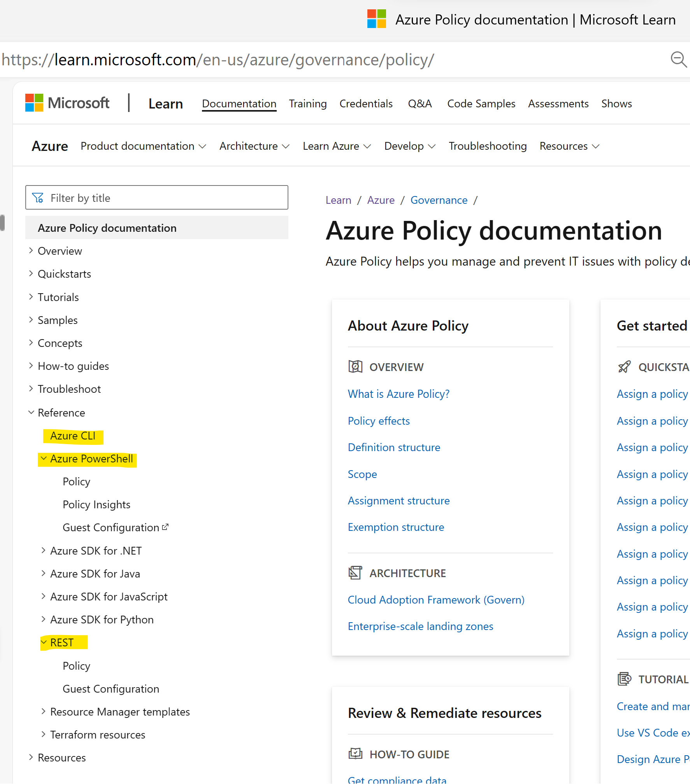690x784 pixels.
Task: Click the Governance breadcrumb link
Action: (x=439, y=200)
